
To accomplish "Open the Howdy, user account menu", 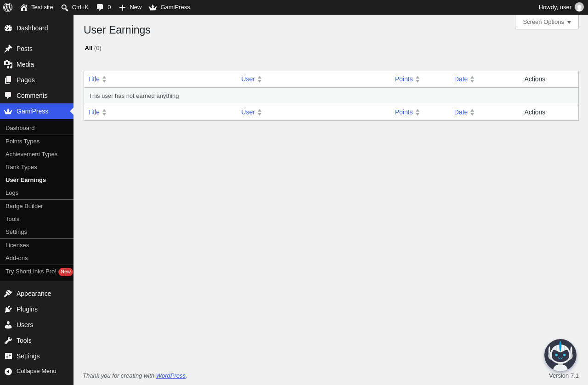I will [x=561, y=7].
